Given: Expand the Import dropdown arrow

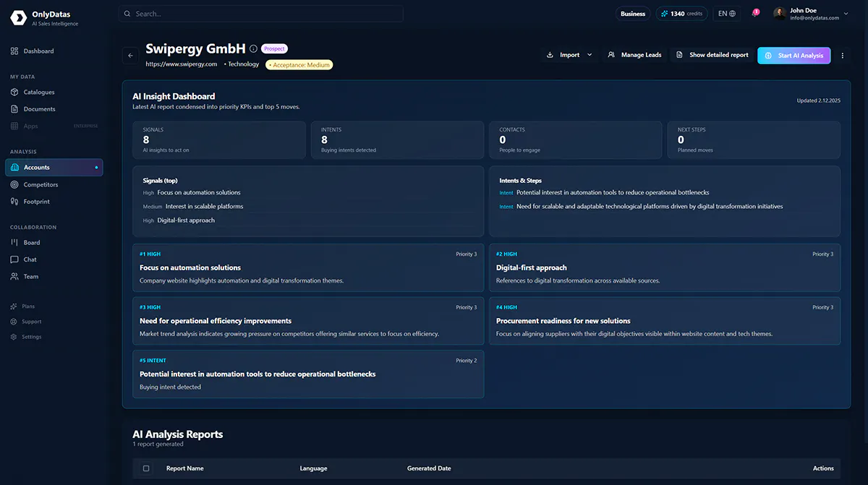Looking at the screenshot, I should (x=590, y=55).
